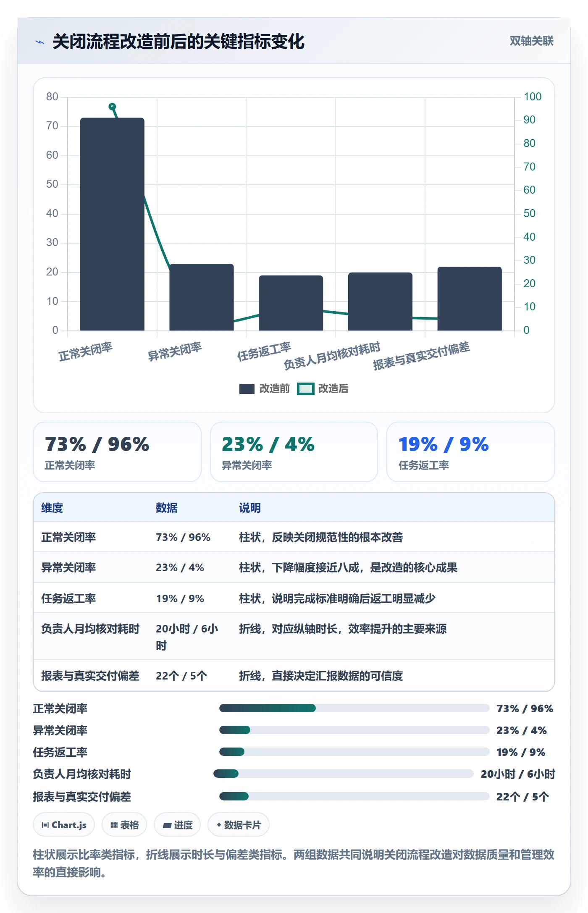The width and height of the screenshot is (588, 913).
Task: Click 柱状，反映关闭规范性的根本改善 description
Action: 321,537
